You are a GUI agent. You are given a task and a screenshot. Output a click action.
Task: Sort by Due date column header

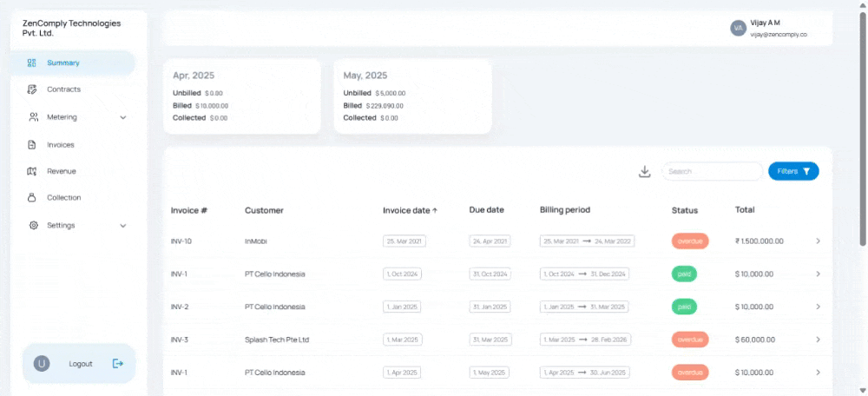tap(487, 210)
